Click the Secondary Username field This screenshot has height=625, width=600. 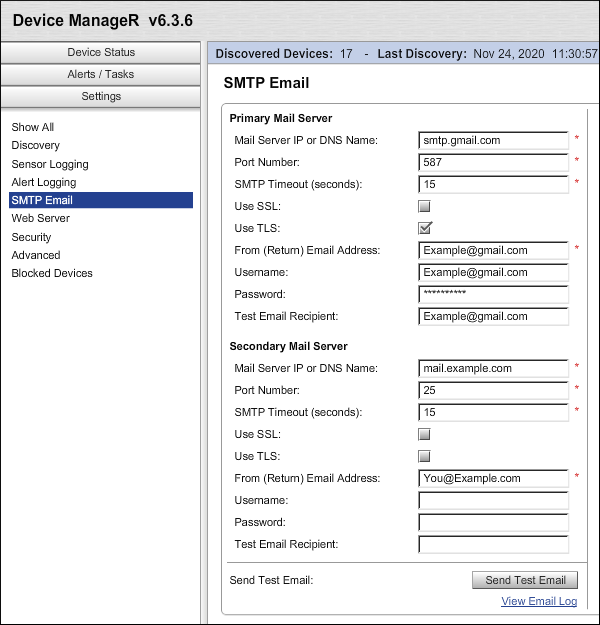click(493, 500)
